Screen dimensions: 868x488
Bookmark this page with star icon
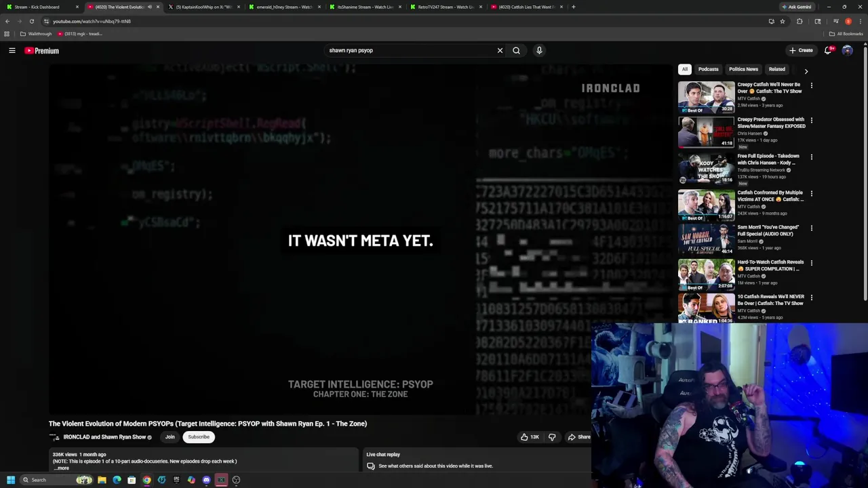(783, 21)
